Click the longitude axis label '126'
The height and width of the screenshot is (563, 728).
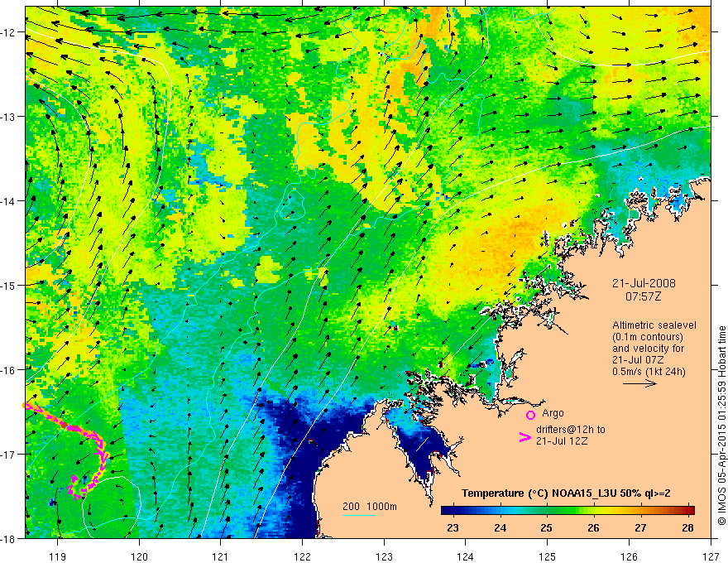point(629,556)
